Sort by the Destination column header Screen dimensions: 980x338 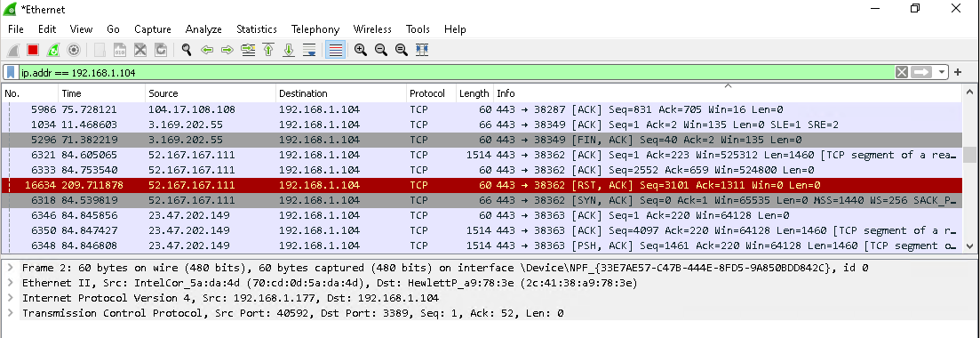pyautogui.click(x=341, y=93)
